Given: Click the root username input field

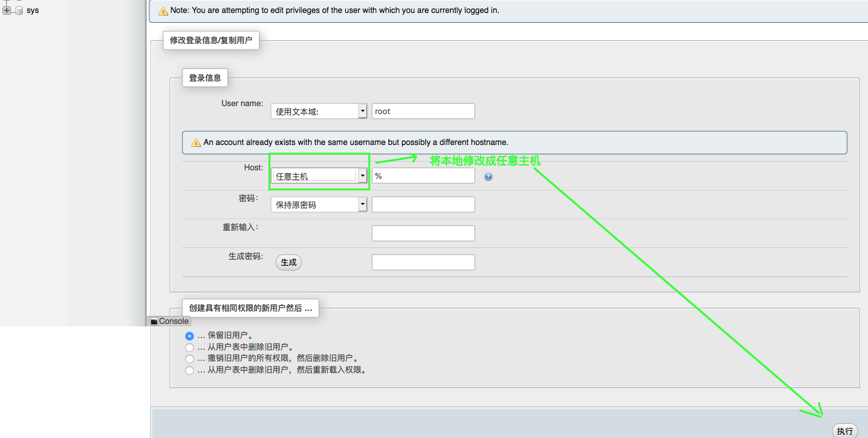Looking at the screenshot, I should coord(423,110).
